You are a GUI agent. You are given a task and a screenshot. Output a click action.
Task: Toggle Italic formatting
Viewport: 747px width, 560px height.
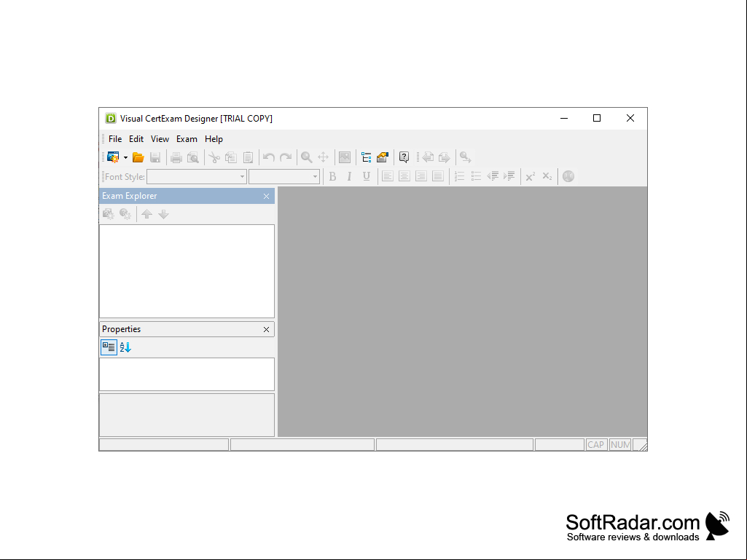[x=349, y=177]
